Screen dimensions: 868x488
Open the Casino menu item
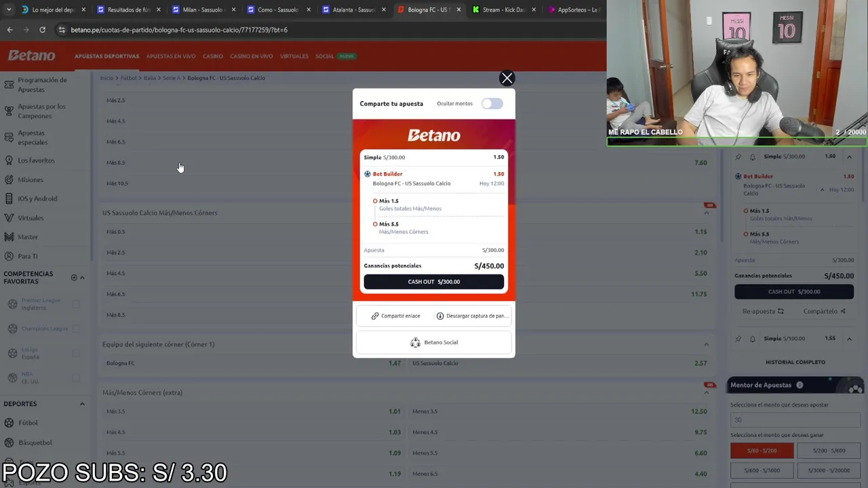(213, 56)
